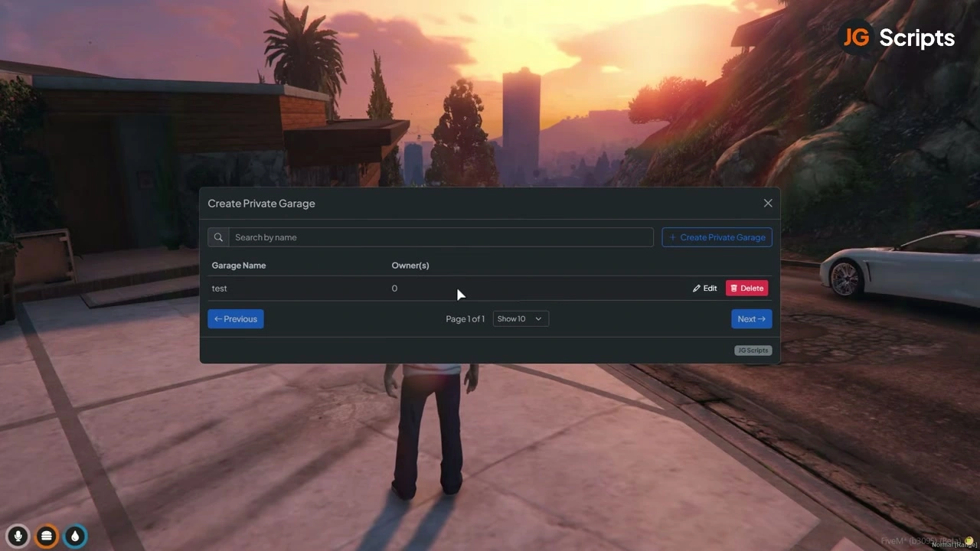Click the Page 1 of 1 indicator
Screen dimensions: 980x551
click(x=465, y=319)
